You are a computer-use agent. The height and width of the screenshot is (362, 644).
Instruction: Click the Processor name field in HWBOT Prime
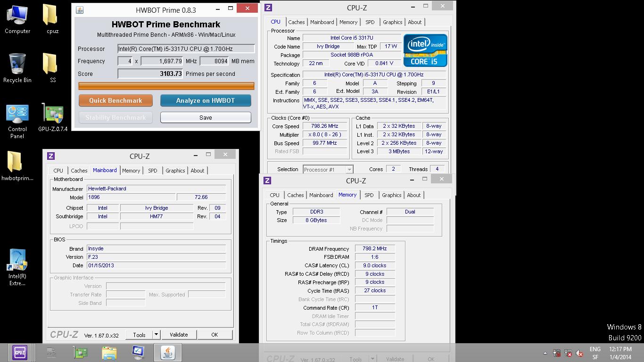186,49
